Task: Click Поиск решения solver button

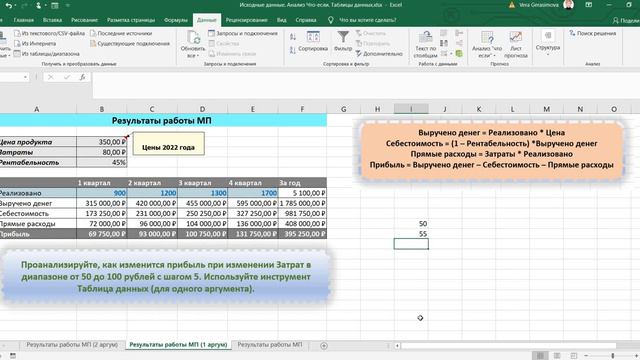Action: point(593,33)
